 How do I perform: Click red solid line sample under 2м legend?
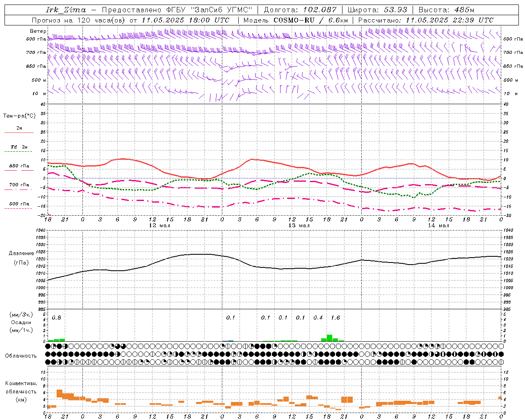pos(19,133)
